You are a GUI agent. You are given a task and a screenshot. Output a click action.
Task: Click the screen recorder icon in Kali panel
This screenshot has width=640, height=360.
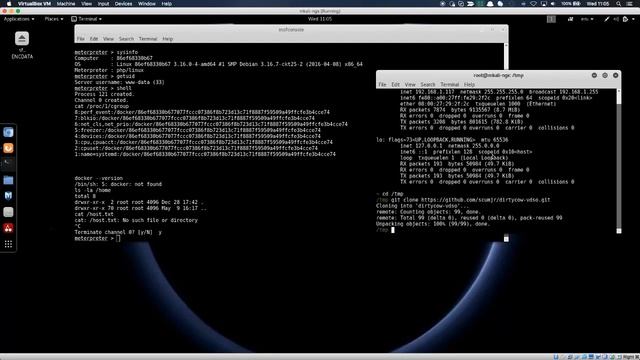tap(570, 19)
